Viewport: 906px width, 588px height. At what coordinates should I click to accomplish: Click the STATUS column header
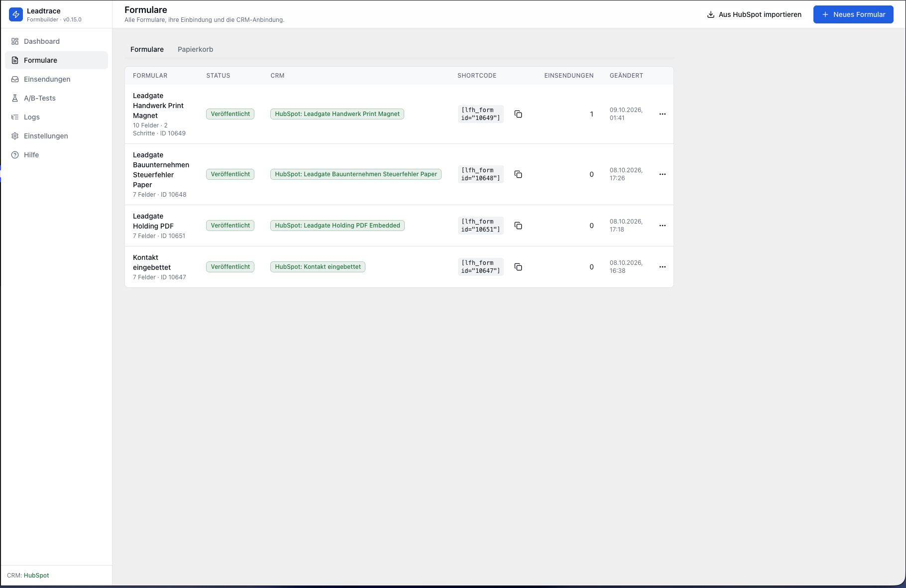pyautogui.click(x=218, y=76)
